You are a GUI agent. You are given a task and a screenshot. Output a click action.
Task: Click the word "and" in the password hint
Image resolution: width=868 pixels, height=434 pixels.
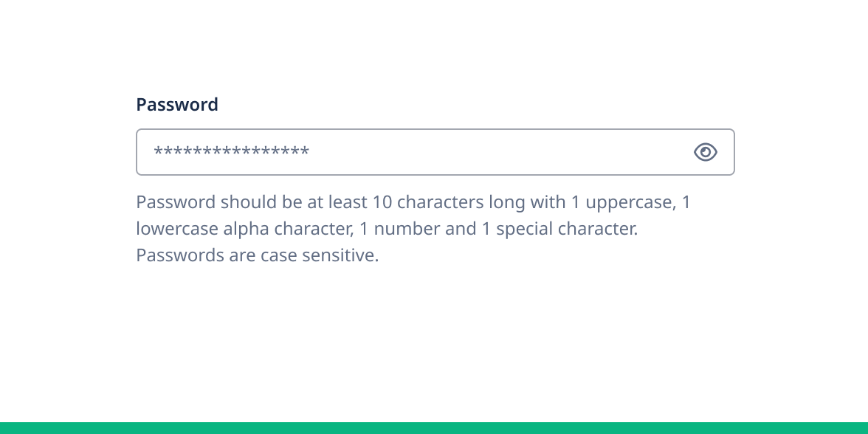(x=461, y=229)
